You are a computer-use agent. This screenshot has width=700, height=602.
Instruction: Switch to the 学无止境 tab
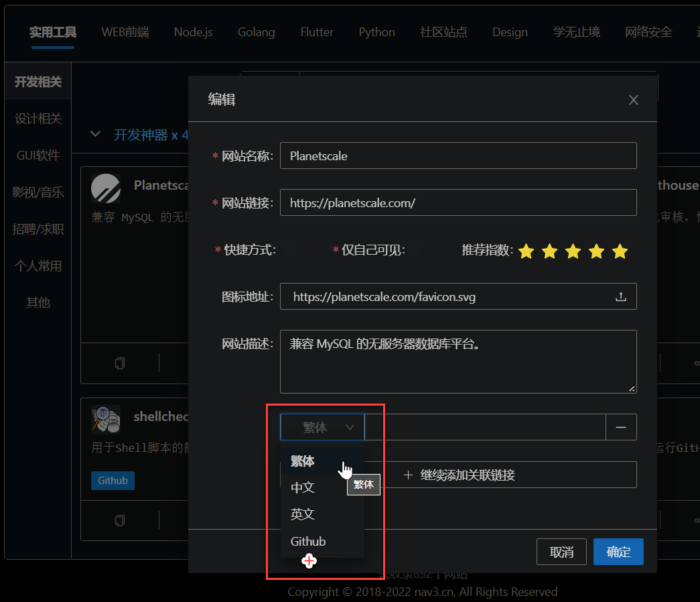(x=576, y=32)
